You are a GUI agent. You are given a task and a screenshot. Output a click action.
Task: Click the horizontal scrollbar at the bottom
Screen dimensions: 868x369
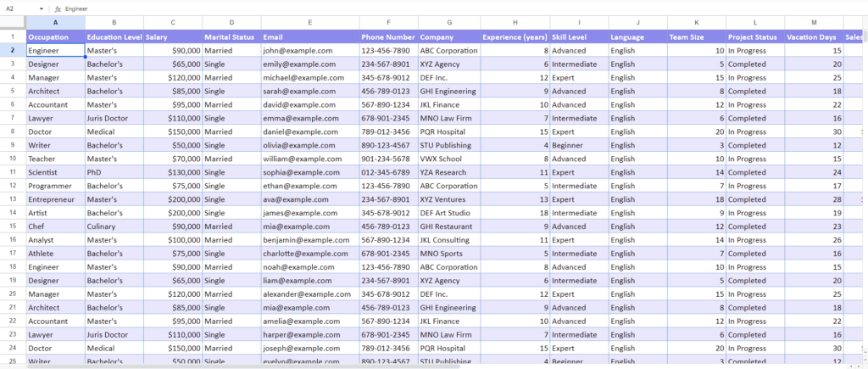[x=243, y=366]
